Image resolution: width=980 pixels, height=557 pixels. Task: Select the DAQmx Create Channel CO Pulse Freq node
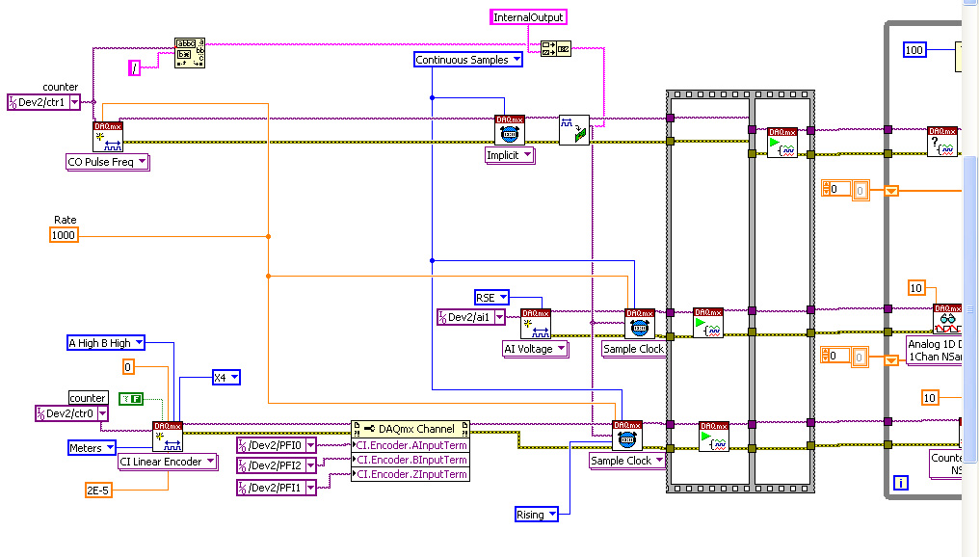(108, 136)
